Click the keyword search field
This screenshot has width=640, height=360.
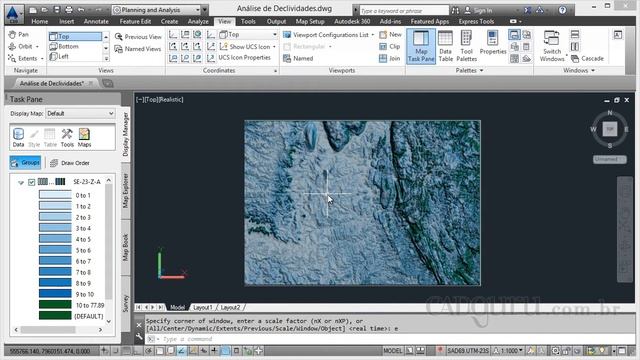(x=403, y=11)
